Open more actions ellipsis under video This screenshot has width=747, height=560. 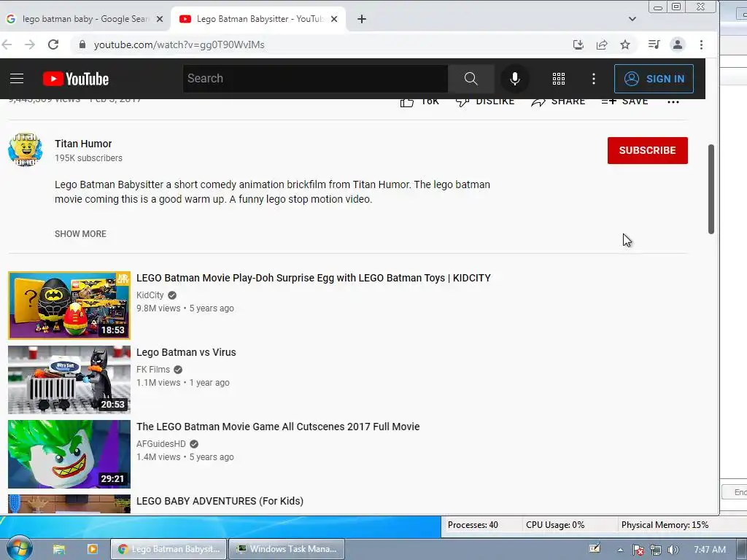[673, 102]
